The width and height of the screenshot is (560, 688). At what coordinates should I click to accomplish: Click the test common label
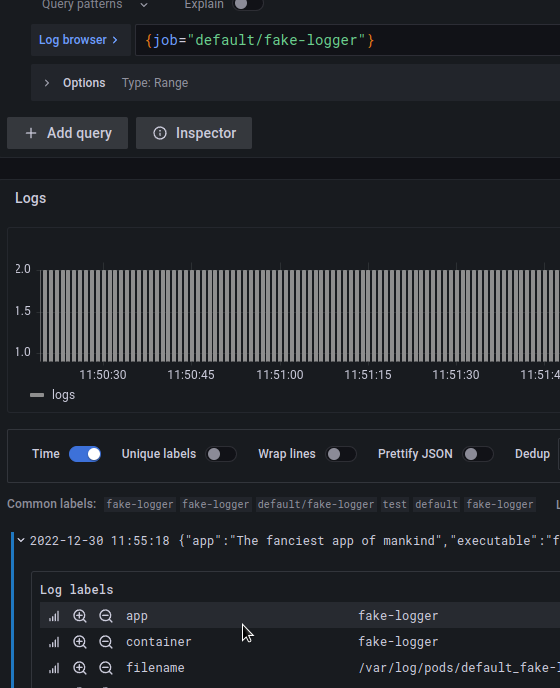coord(395,504)
